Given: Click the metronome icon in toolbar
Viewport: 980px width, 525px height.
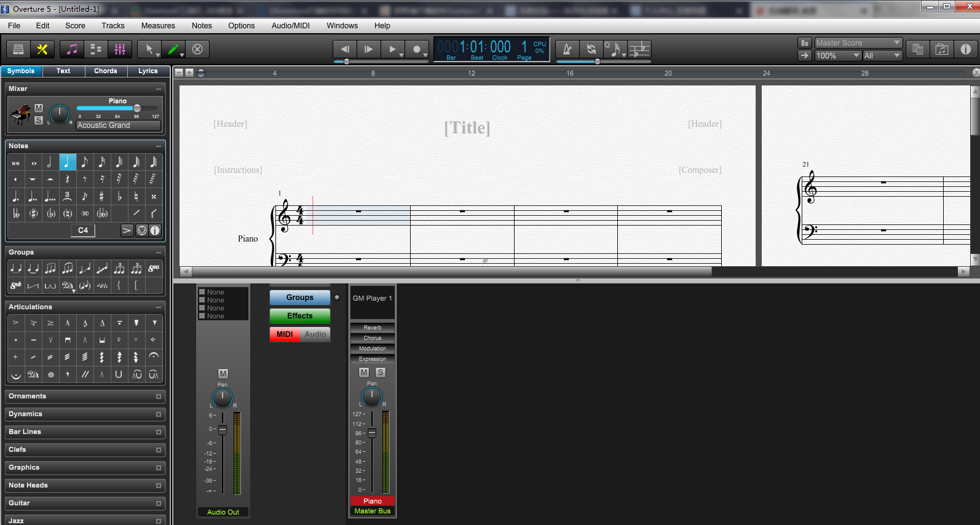Looking at the screenshot, I should click(x=567, y=49).
